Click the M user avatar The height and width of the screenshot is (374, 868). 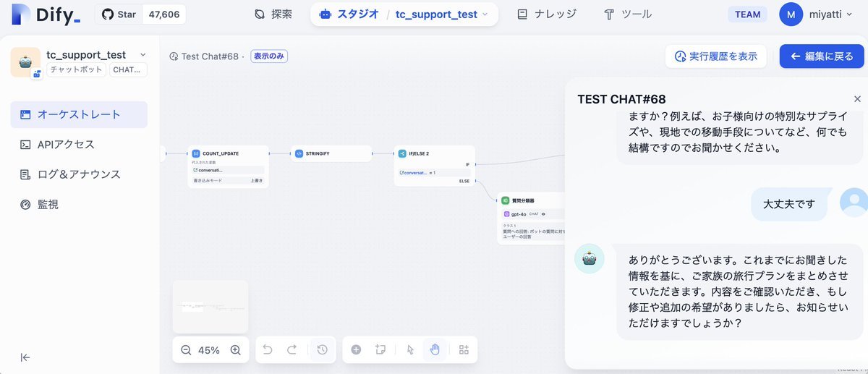[x=791, y=14]
